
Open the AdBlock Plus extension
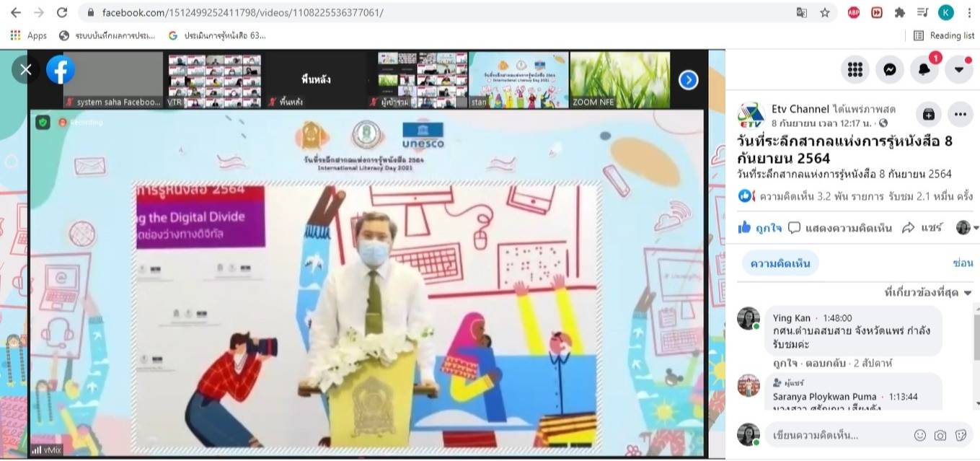(854, 12)
